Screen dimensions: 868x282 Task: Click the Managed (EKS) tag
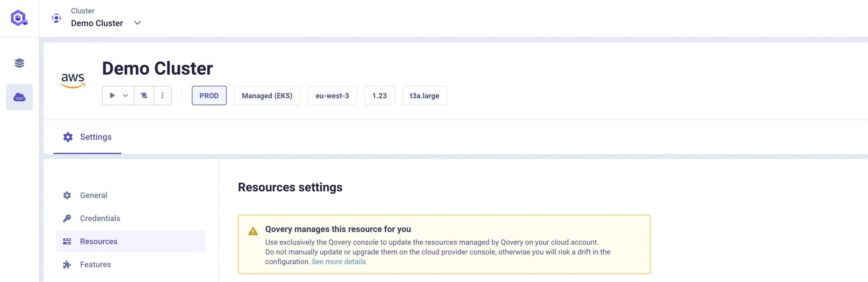tap(267, 96)
